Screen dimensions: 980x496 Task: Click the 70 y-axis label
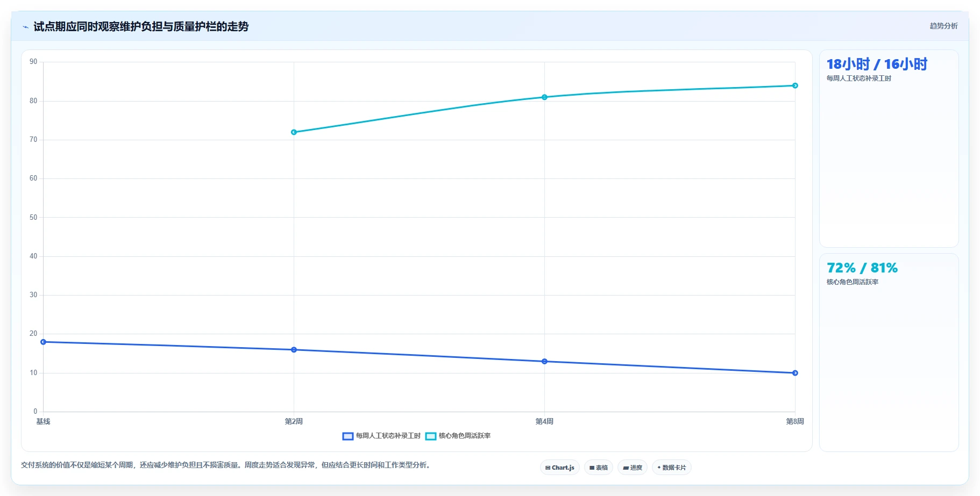33,140
